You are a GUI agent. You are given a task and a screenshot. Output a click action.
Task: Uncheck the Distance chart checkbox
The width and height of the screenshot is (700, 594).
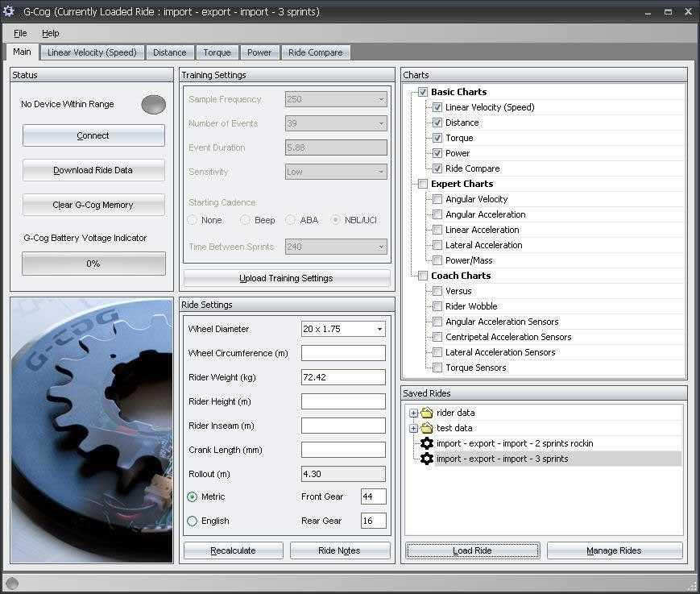437,123
